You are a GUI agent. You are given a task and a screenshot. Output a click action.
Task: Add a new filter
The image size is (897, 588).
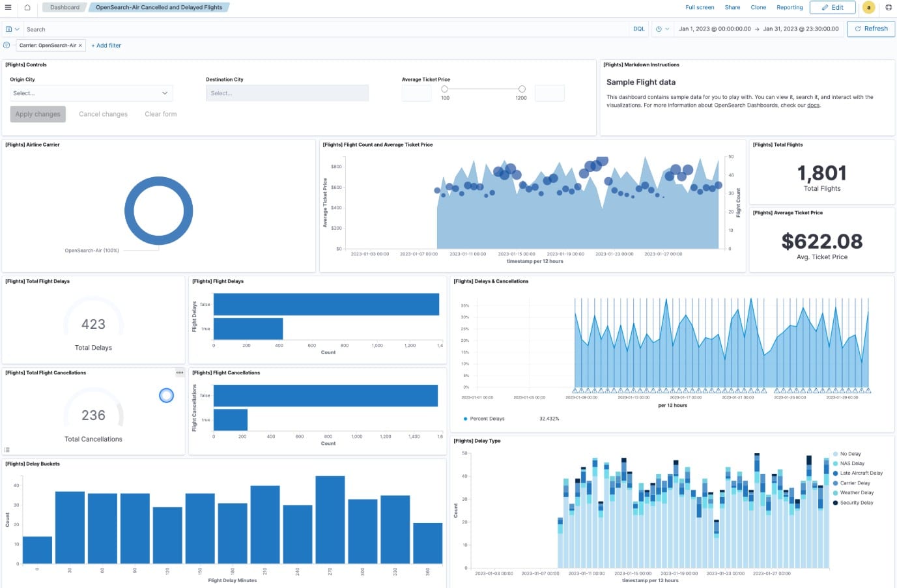(106, 46)
